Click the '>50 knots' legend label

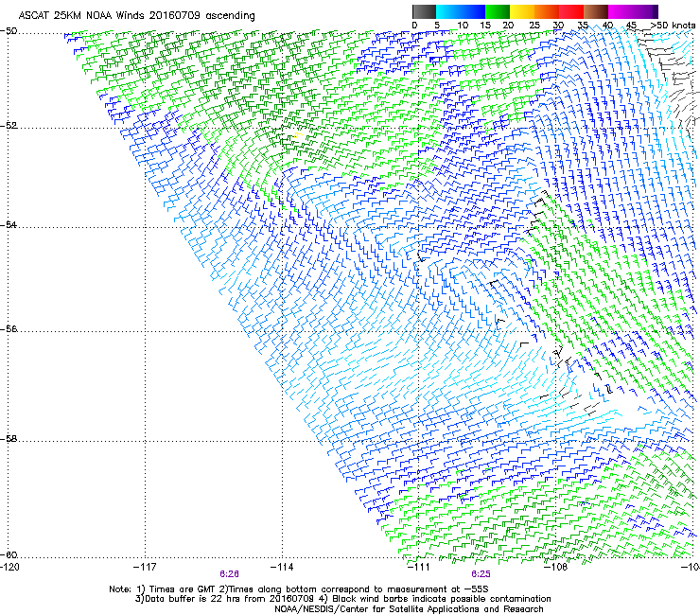673,26
